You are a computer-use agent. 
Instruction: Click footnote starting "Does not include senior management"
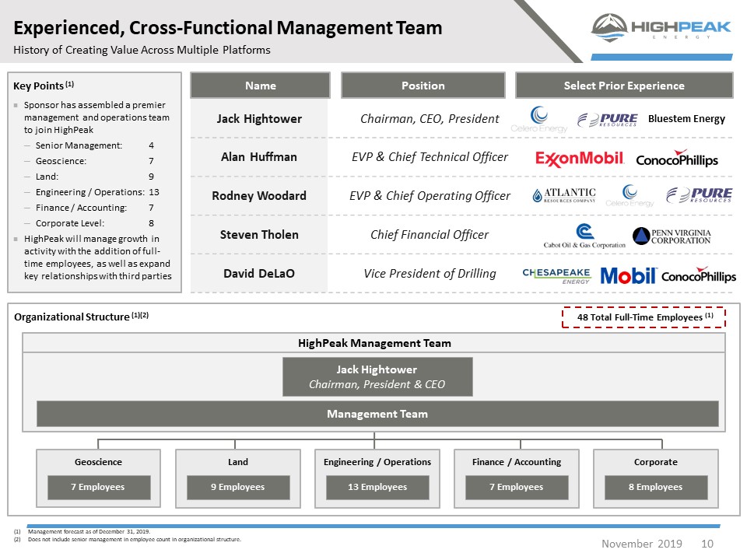(135, 540)
